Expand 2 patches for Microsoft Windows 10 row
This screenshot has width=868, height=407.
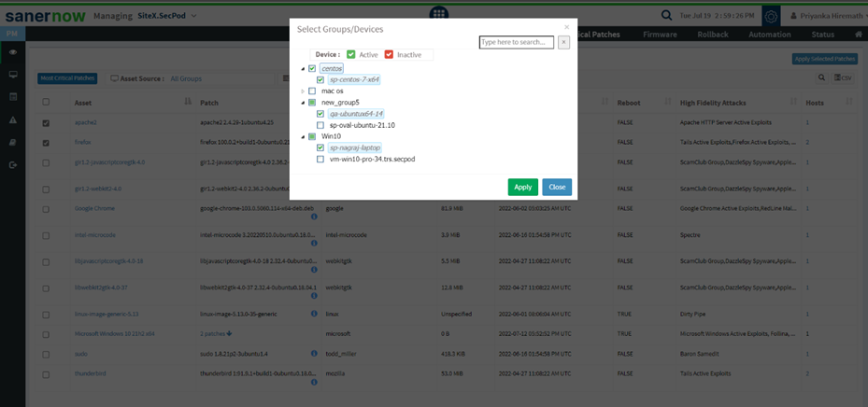pos(216,333)
